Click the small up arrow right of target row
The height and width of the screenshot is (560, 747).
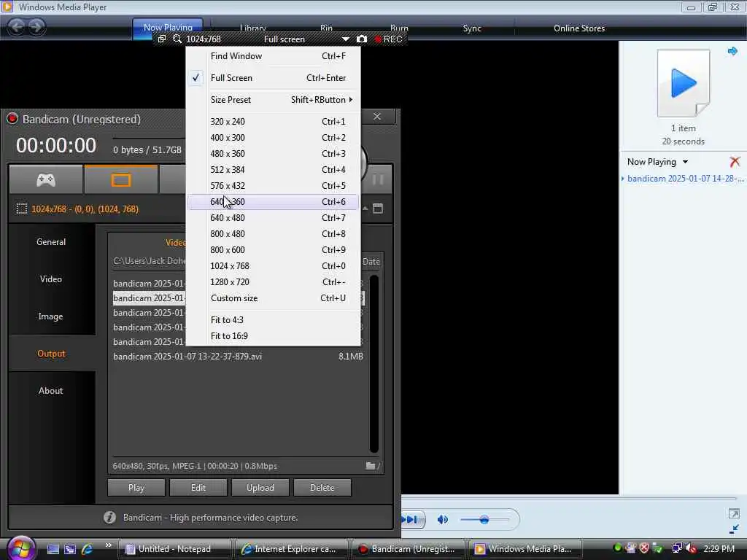[365, 209]
